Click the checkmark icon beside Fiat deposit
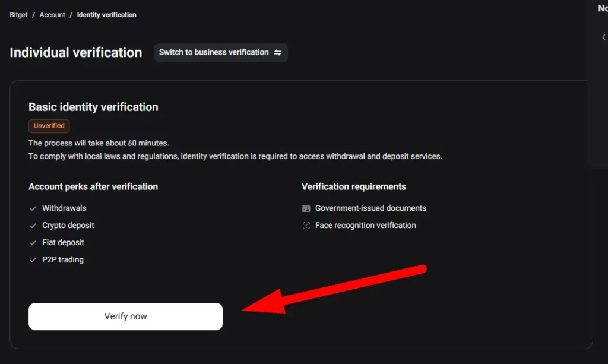Viewport: 608px width, 364px height. [33, 243]
